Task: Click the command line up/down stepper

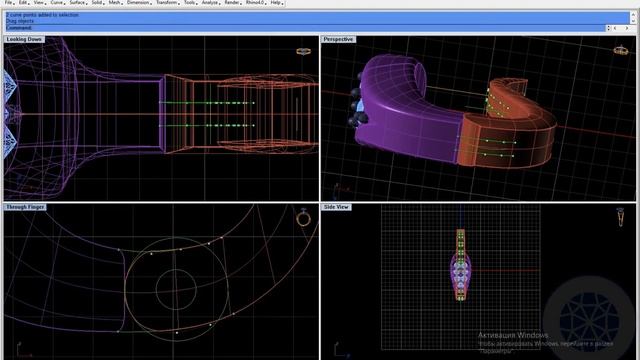Action: tap(608, 28)
